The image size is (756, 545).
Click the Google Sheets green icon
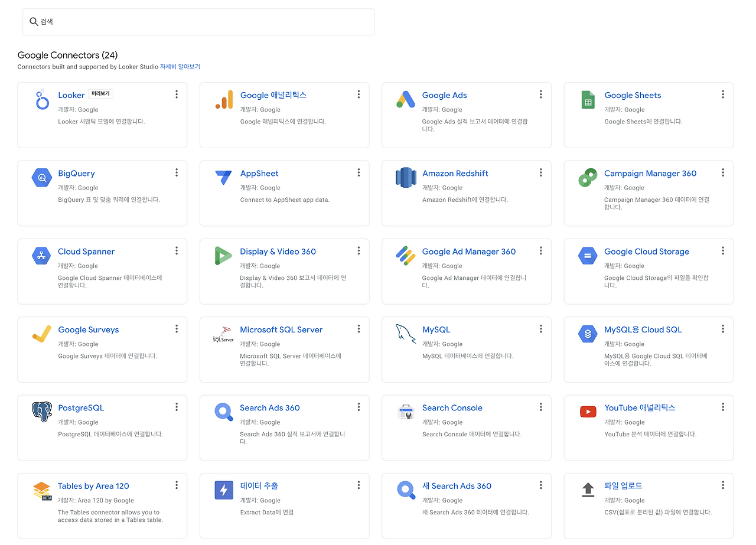tap(588, 100)
